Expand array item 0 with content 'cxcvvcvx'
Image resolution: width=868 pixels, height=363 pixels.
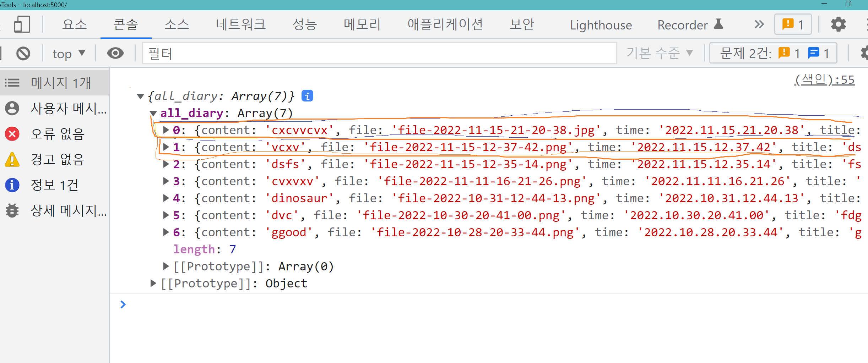click(x=166, y=130)
